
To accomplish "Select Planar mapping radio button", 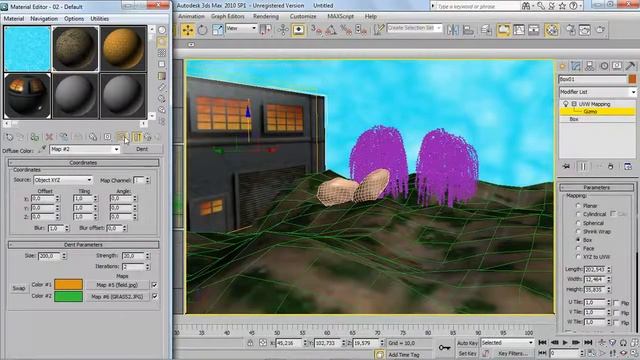I will click(x=578, y=206).
